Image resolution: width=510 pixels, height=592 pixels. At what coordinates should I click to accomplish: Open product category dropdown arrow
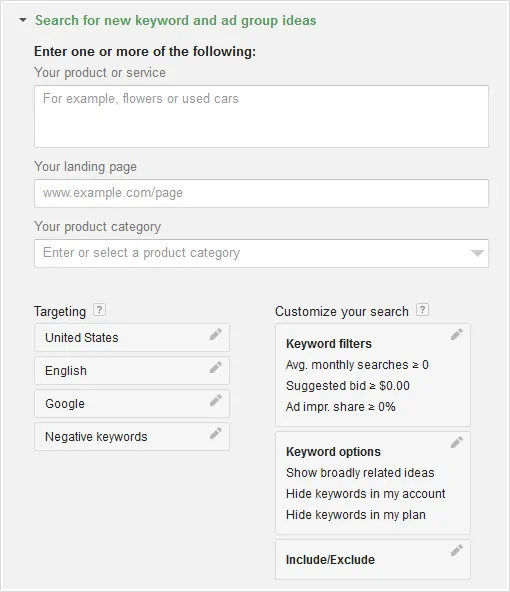(477, 253)
